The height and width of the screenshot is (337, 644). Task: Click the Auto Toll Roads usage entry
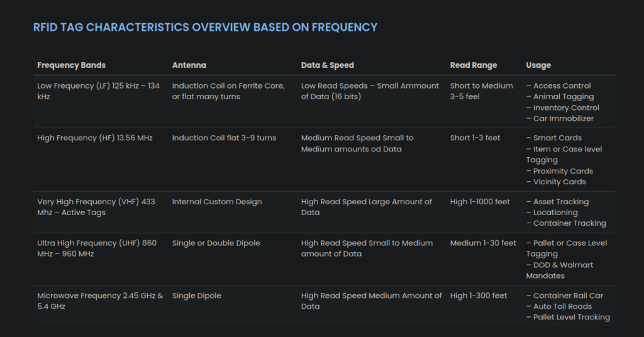559,306
